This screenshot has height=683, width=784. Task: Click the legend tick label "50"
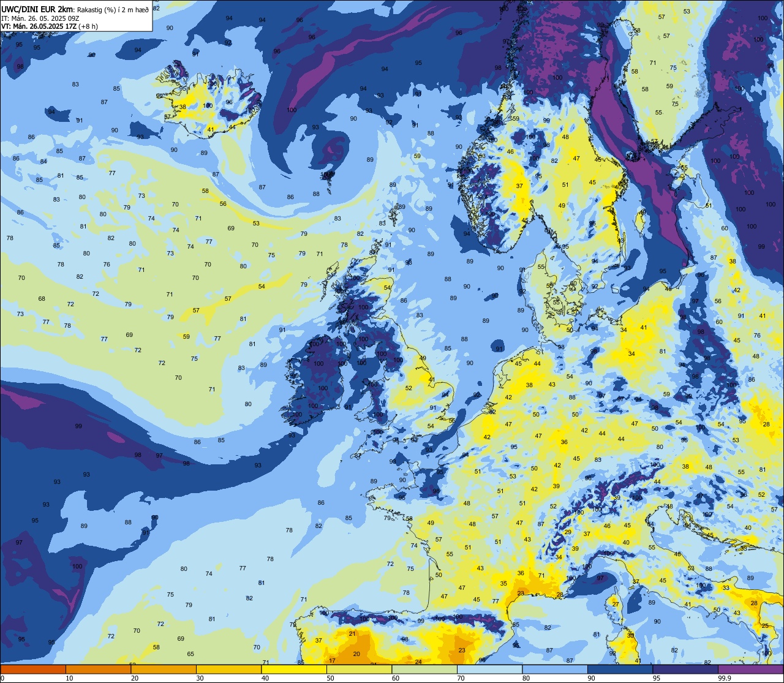pyautogui.click(x=330, y=678)
